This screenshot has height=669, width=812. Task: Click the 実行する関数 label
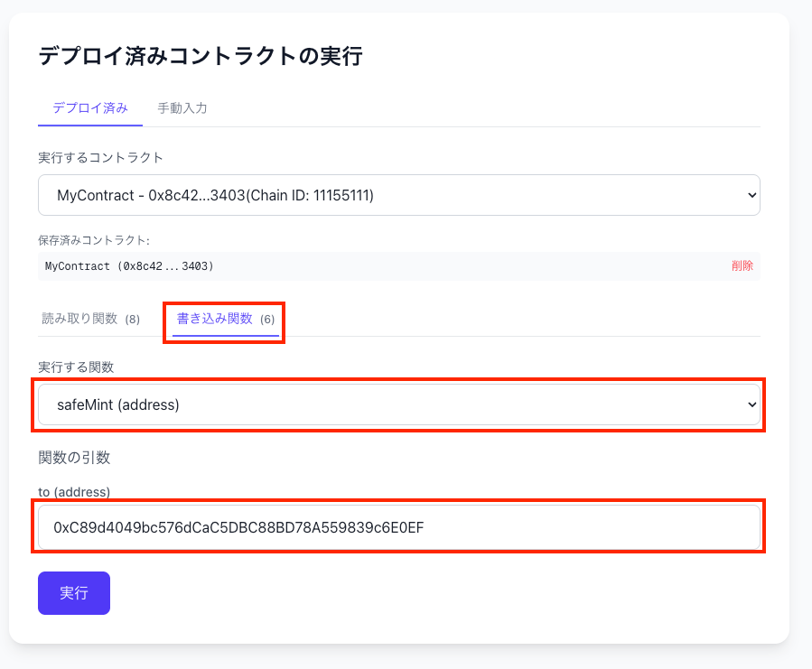(76, 367)
